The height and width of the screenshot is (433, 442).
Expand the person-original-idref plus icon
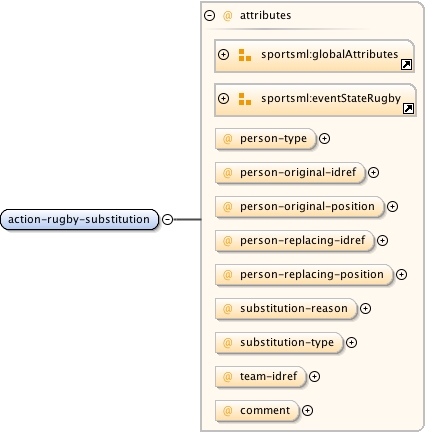tap(373, 172)
